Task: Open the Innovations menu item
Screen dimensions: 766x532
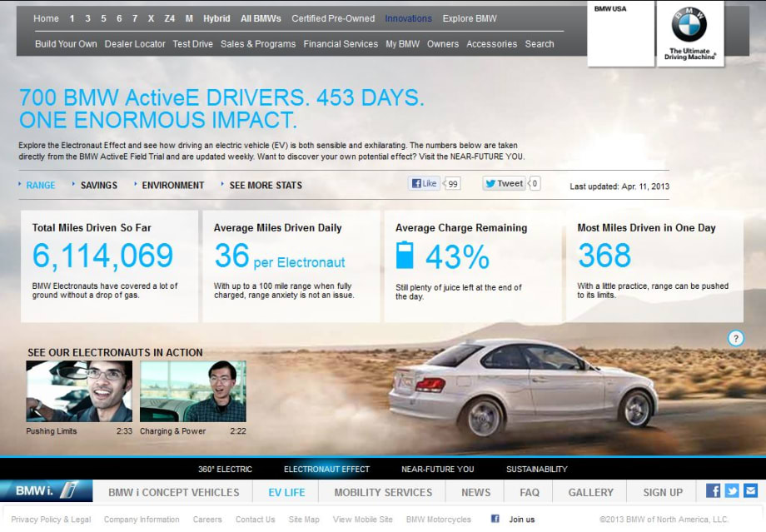Action: 409,18
